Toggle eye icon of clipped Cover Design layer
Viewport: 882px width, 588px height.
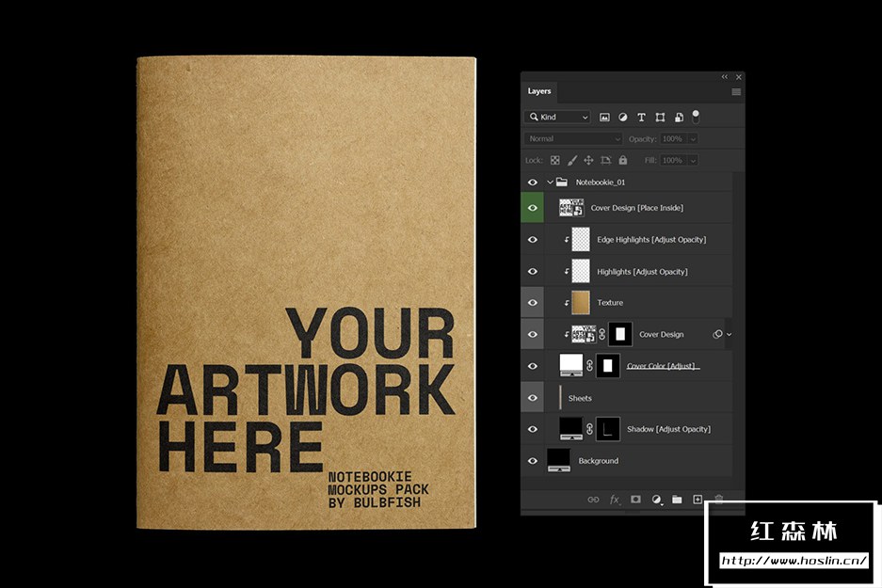pyautogui.click(x=533, y=335)
